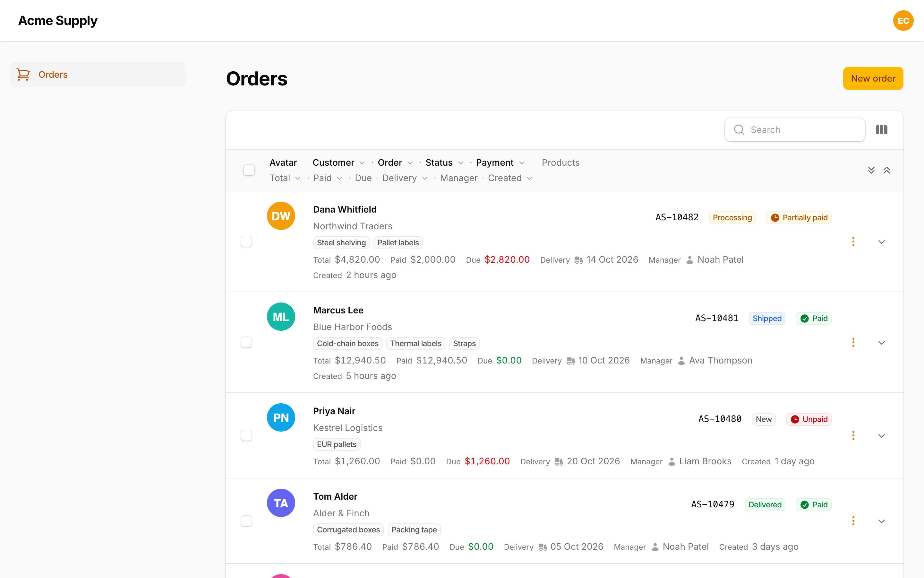This screenshot has width=924, height=578.
Task: Expand the Marcus Lee order row
Action: [881, 343]
